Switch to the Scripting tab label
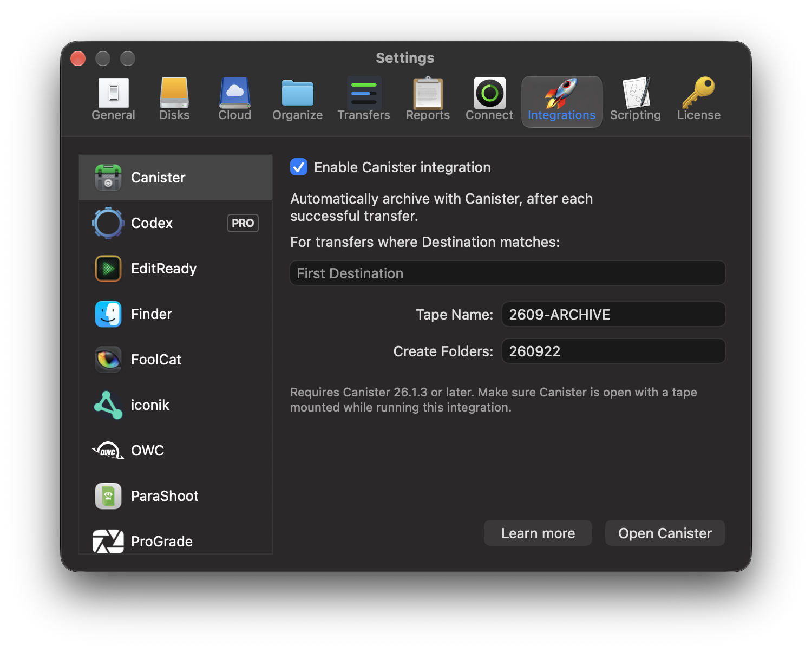This screenshot has height=652, width=812. click(636, 115)
